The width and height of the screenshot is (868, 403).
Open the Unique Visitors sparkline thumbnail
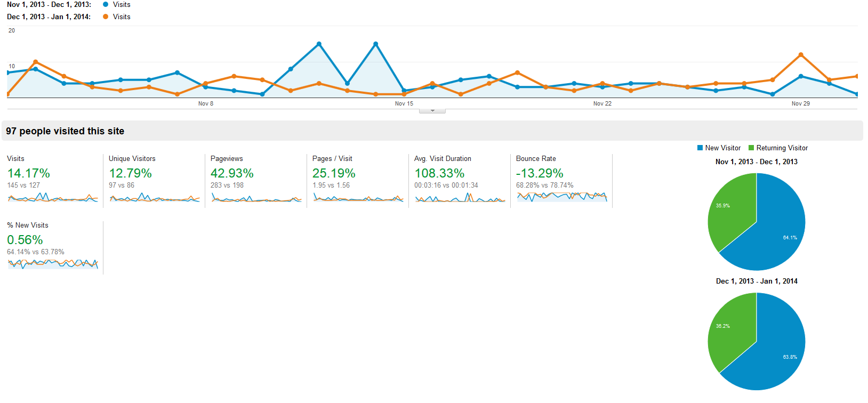[x=155, y=197]
